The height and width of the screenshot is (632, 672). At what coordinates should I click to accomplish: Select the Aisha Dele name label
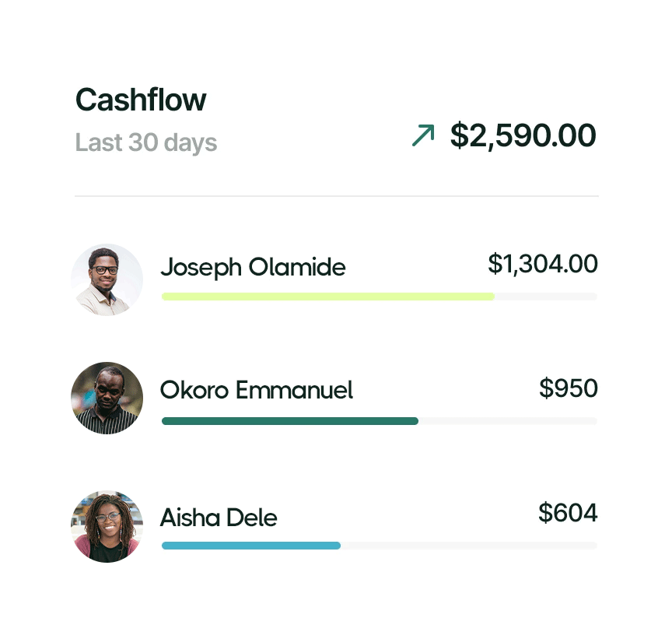219,517
